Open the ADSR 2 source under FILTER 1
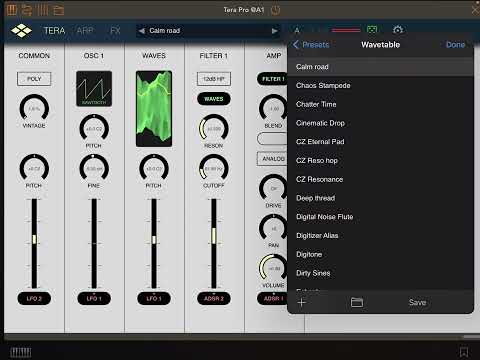Viewport: 480px width, 360px height. (x=214, y=298)
